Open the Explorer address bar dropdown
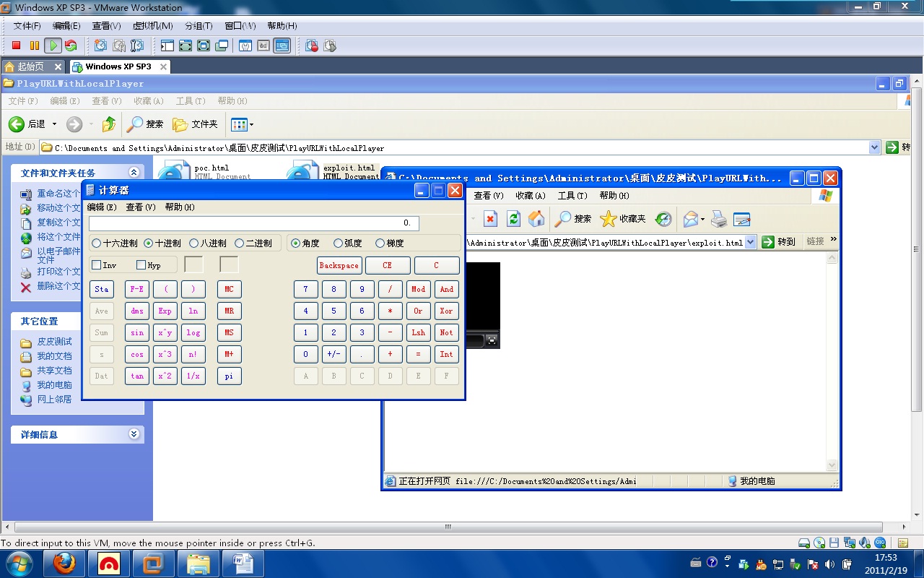 (x=875, y=147)
